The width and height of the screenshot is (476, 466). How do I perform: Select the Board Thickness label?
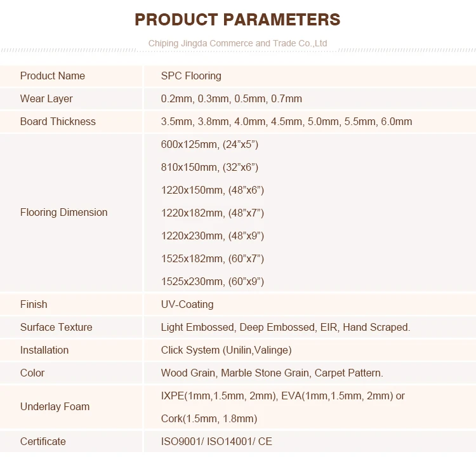pos(58,121)
